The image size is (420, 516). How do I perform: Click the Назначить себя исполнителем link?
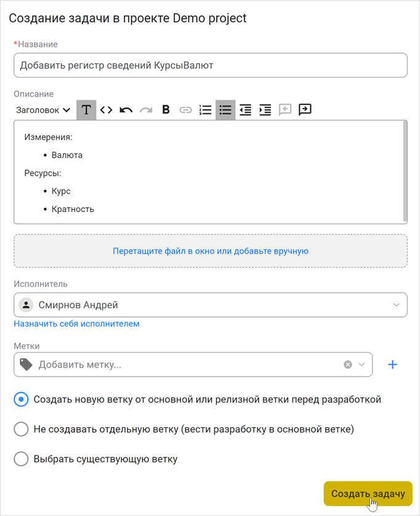coord(77,324)
